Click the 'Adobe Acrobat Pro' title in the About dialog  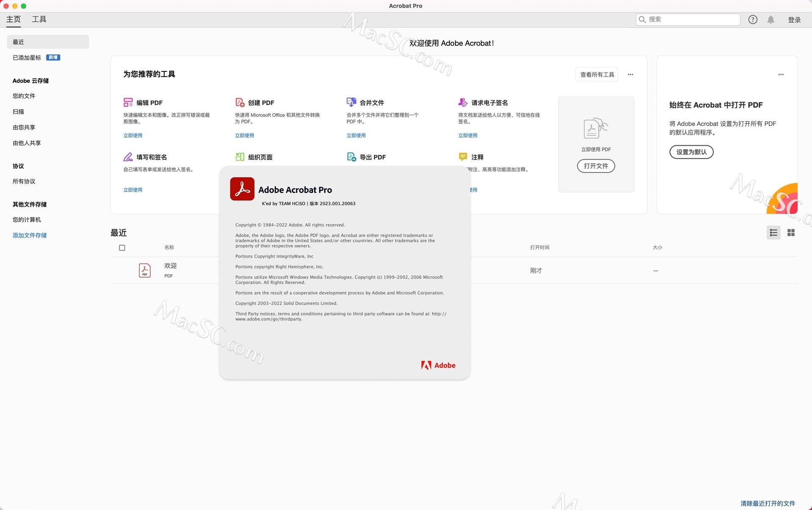[x=295, y=190]
